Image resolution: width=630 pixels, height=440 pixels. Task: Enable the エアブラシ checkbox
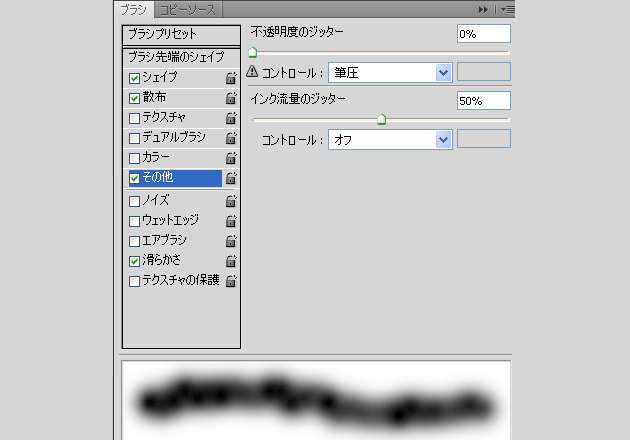134,241
